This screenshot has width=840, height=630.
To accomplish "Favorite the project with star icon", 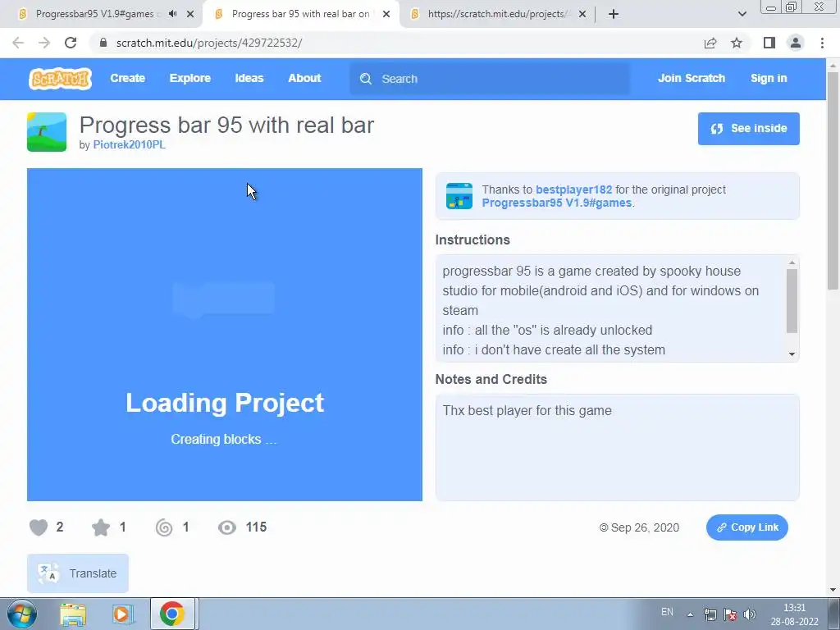I will pos(101,527).
